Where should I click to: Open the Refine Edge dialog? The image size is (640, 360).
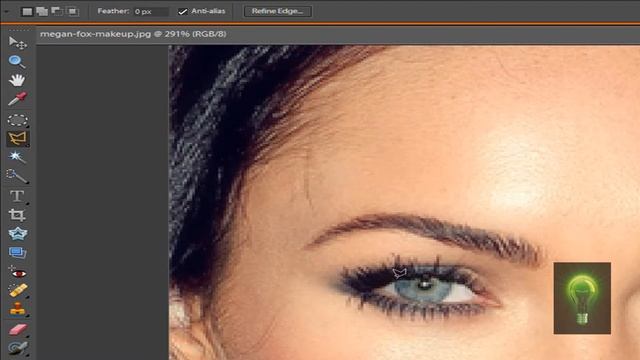(278, 11)
